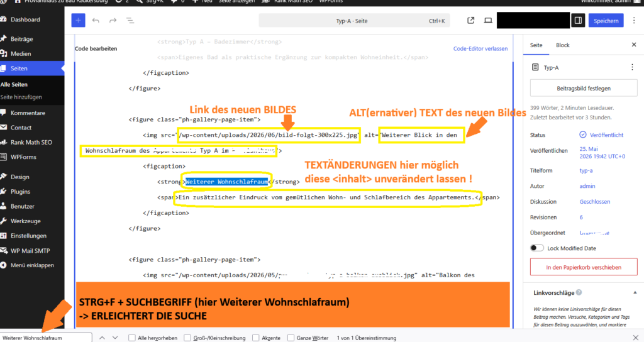Redo the last change
This screenshot has height=342, width=644.
pyautogui.click(x=113, y=21)
